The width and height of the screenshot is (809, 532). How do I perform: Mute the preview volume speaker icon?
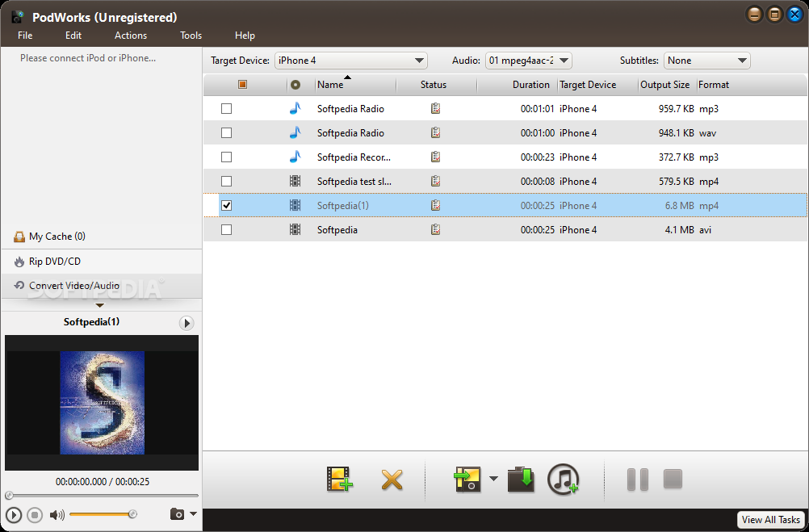tap(57, 514)
